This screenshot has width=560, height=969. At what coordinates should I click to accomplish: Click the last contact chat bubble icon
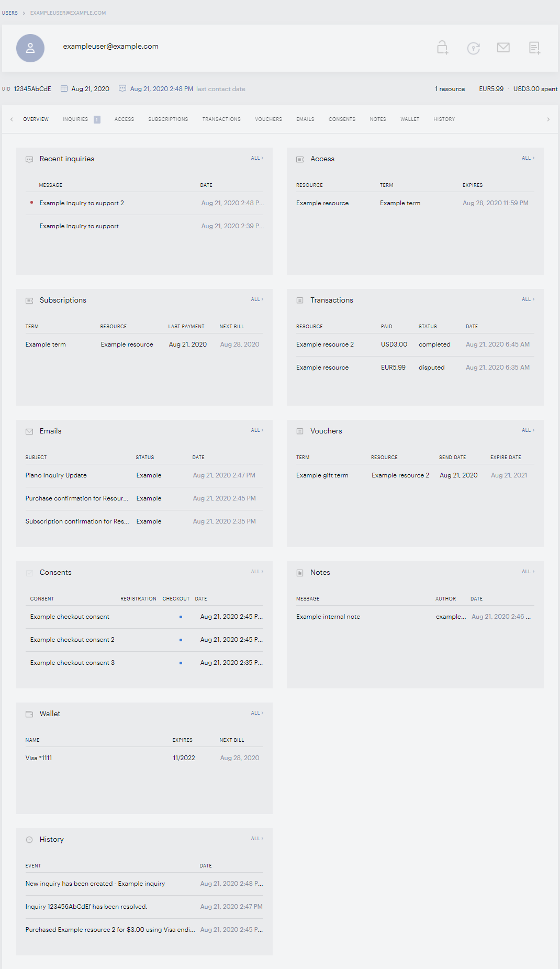click(x=122, y=88)
